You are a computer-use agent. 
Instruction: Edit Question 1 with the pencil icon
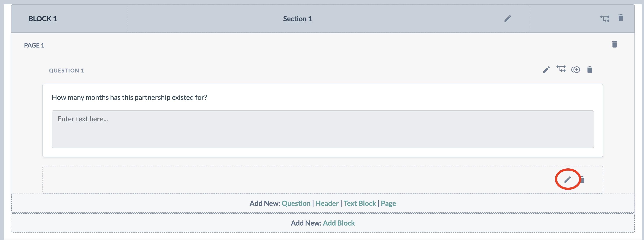[x=546, y=69]
